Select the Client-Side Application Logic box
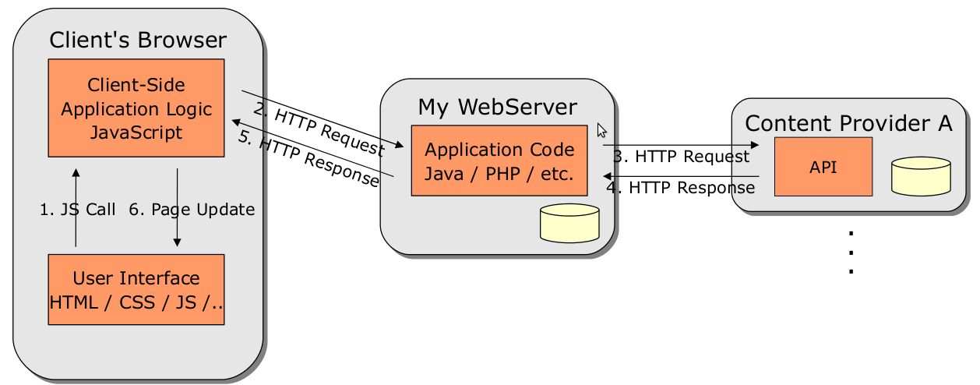The image size is (980, 385). (x=136, y=108)
